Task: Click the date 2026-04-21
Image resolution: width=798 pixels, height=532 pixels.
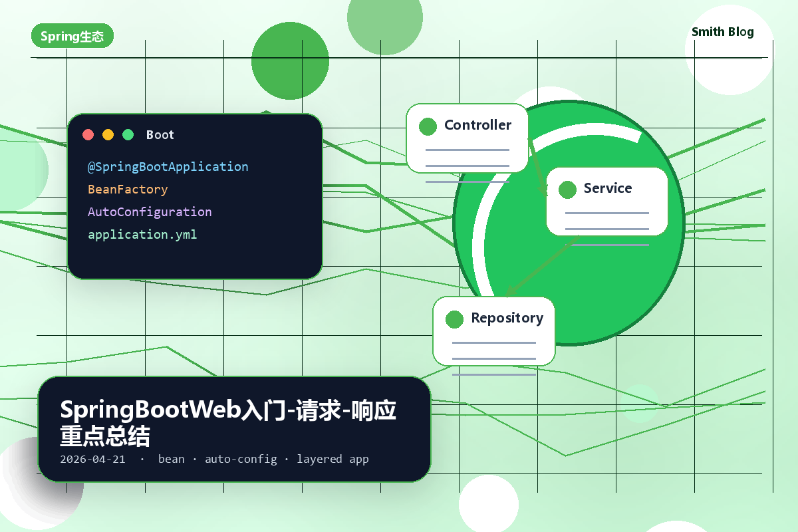Action: click(x=92, y=459)
